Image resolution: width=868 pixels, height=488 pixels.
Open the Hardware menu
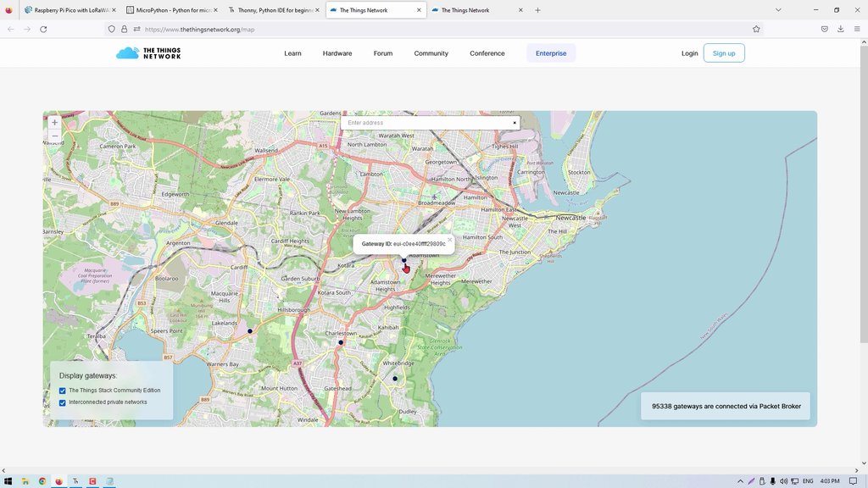tap(337, 53)
